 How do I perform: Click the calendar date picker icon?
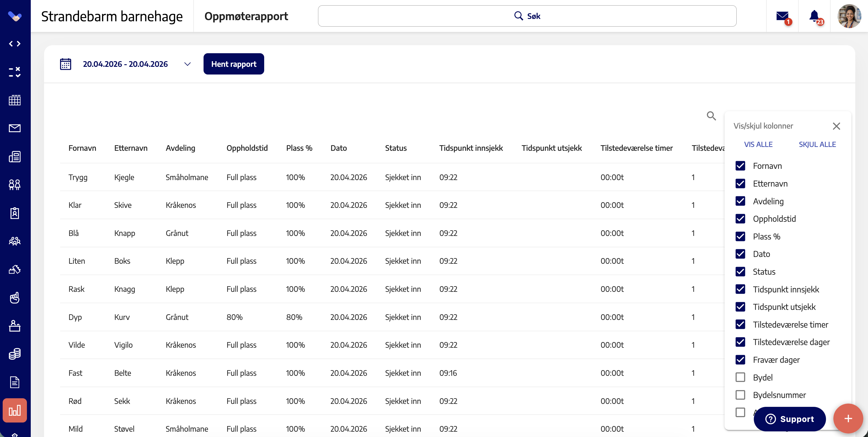[65, 64]
